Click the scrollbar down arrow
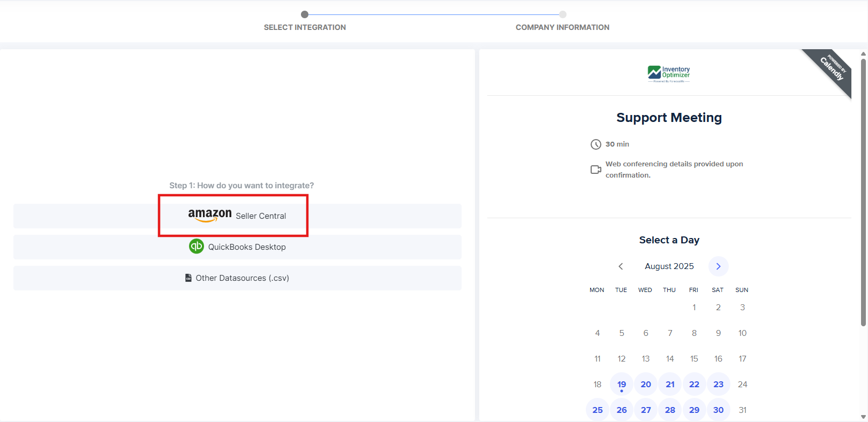The height and width of the screenshot is (422, 868). 863,417
